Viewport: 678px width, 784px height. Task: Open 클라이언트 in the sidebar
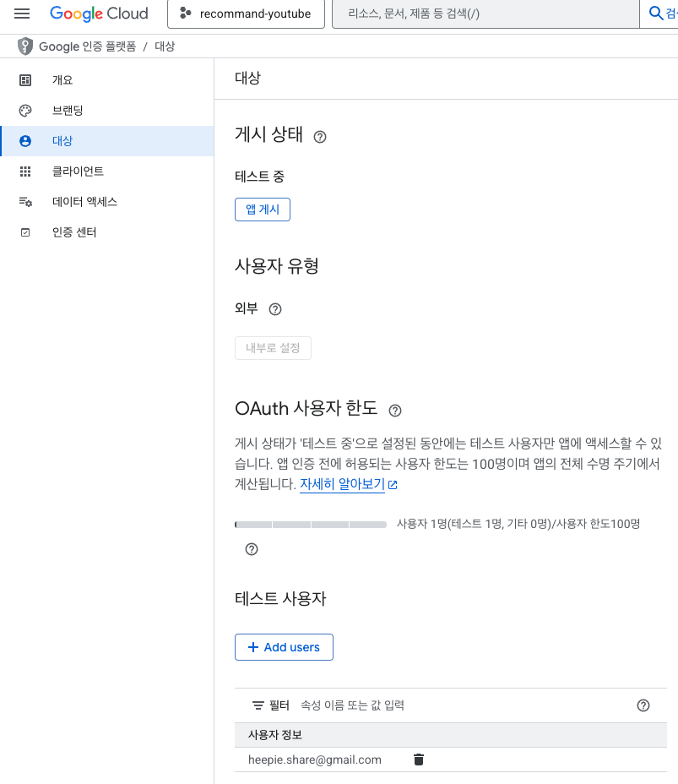(107, 171)
